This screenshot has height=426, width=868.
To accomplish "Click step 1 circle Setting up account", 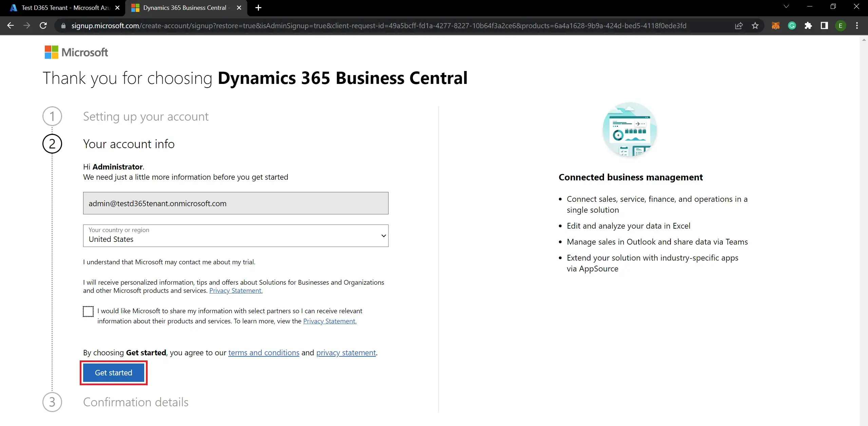I will [52, 116].
